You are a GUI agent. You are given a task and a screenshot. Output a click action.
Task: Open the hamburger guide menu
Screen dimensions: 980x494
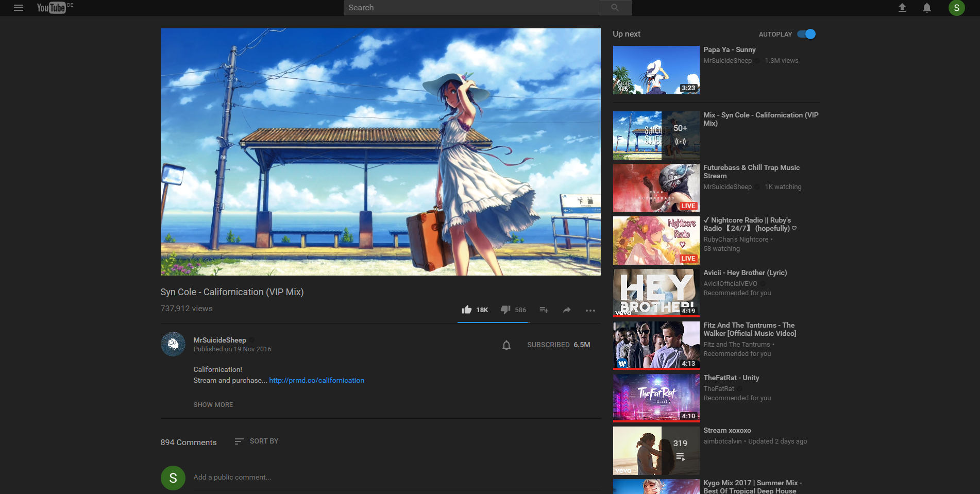coord(19,8)
